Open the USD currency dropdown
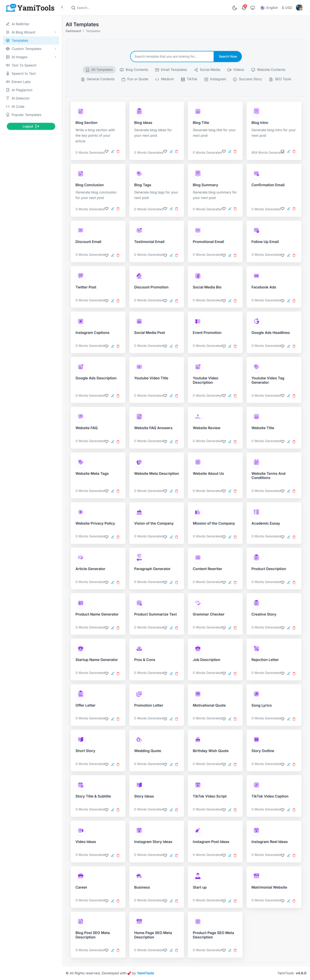310x980 pixels. click(x=287, y=8)
